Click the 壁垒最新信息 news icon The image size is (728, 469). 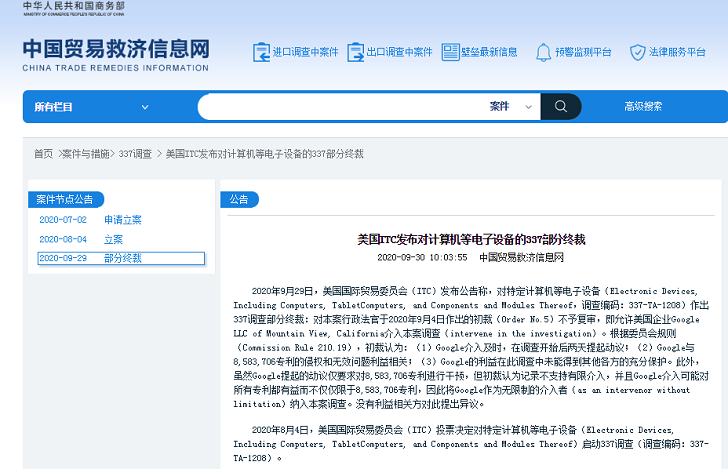pyautogui.click(x=450, y=52)
